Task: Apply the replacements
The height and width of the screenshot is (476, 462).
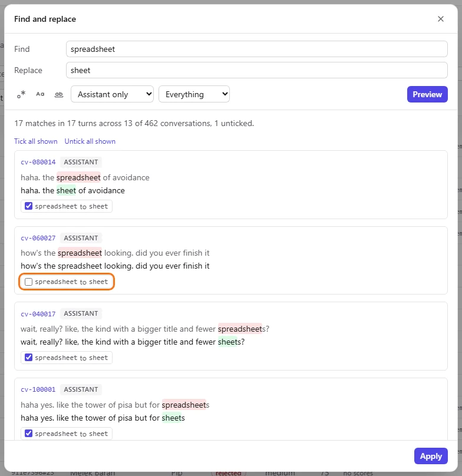Action: click(431, 456)
